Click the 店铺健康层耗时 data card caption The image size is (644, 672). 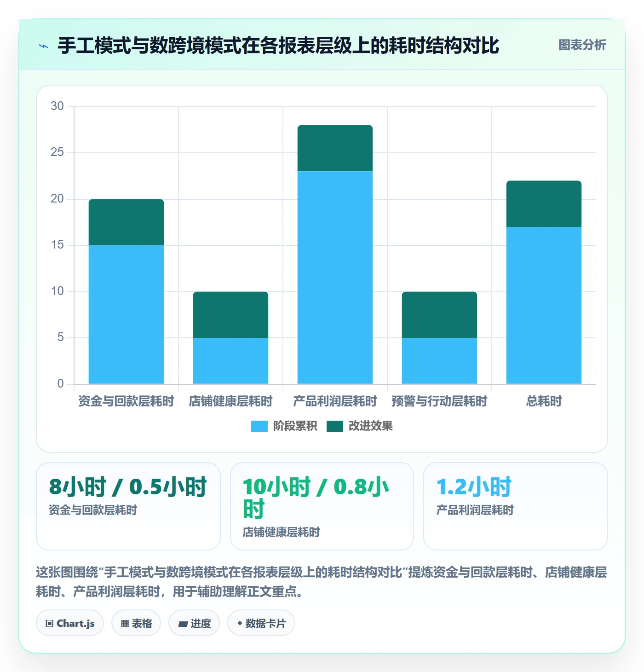[281, 532]
